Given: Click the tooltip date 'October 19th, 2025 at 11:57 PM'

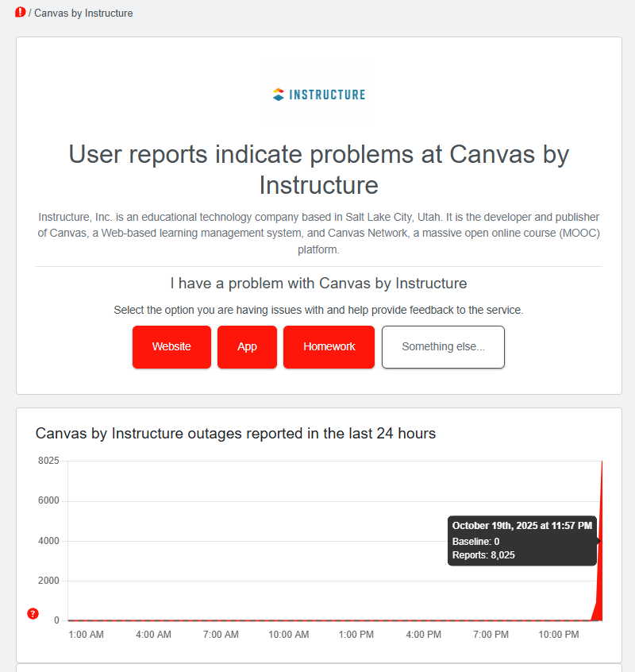Looking at the screenshot, I should click(x=522, y=526).
